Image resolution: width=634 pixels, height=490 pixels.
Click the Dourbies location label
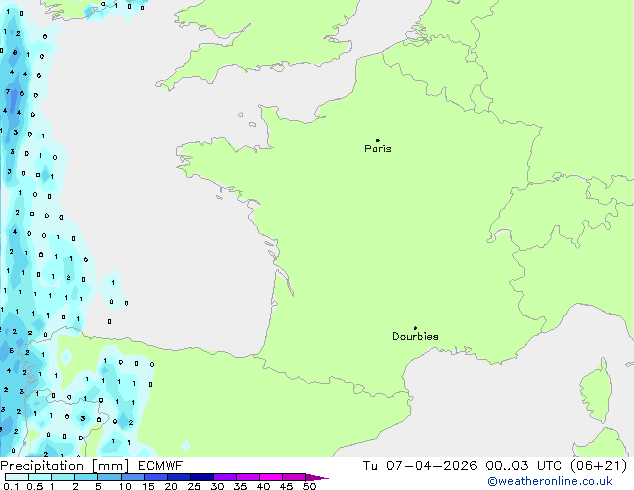pos(415,336)
